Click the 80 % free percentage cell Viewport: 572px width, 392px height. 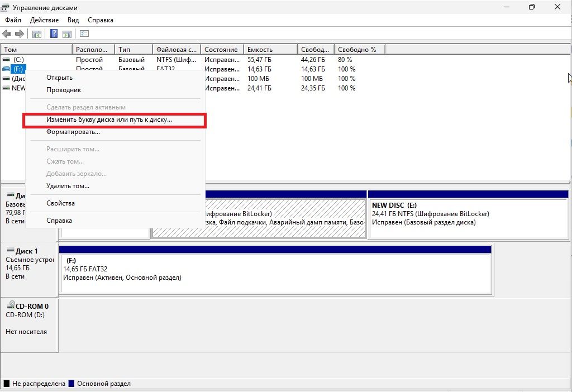point(345,59)
